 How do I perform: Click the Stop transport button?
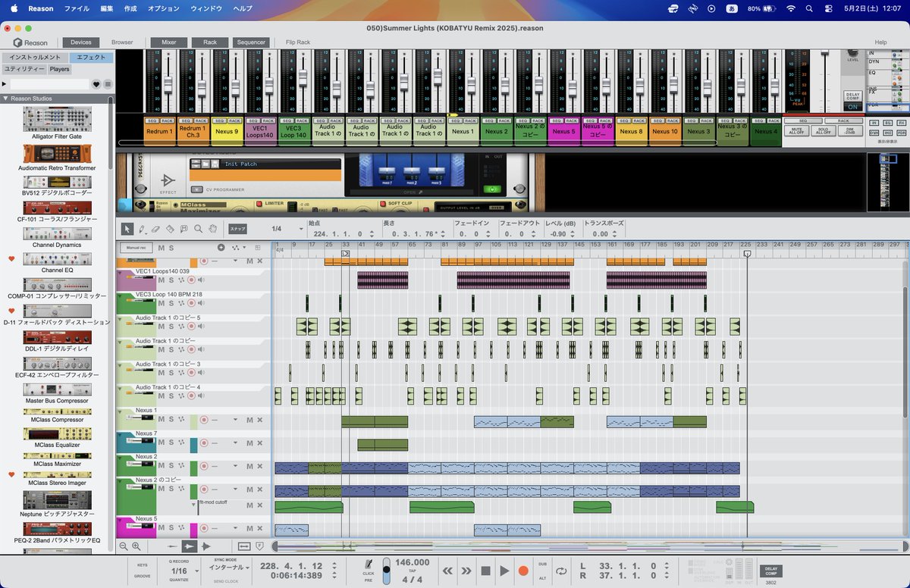pyautogui.click(x=486, y=571)
